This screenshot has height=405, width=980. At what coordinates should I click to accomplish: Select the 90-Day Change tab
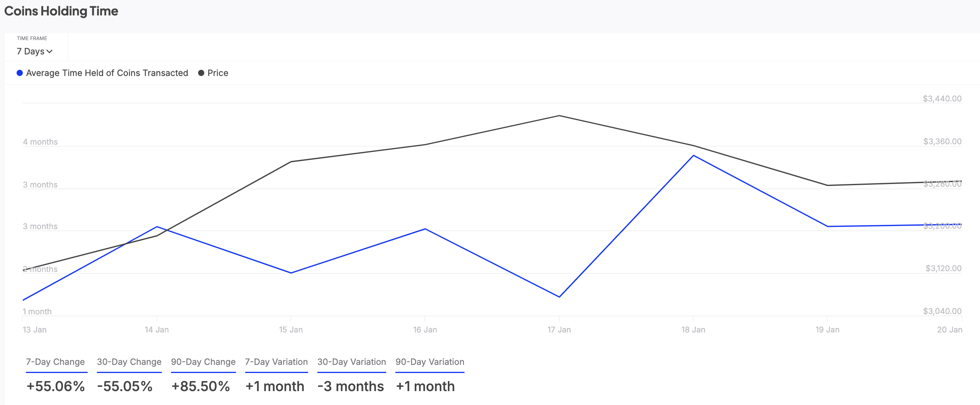point(203,362)
